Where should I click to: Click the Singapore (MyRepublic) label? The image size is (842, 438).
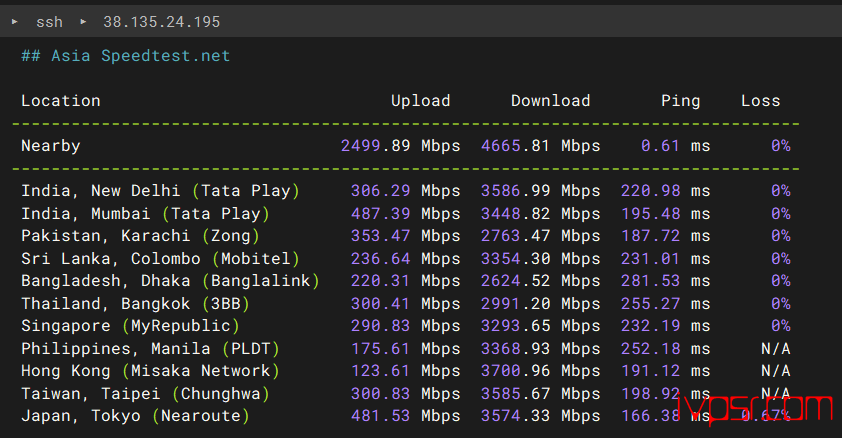[x=130, y=326]
